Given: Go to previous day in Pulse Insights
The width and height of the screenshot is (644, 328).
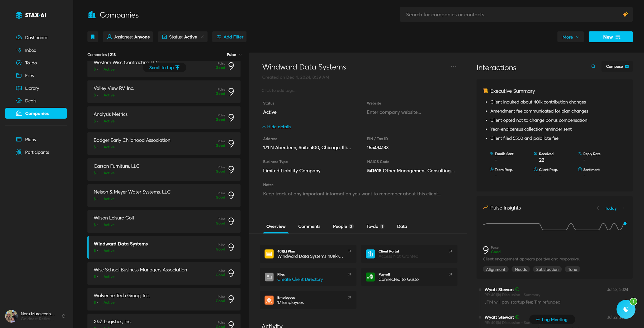Looking at the screenshot, I should (598, 208).
